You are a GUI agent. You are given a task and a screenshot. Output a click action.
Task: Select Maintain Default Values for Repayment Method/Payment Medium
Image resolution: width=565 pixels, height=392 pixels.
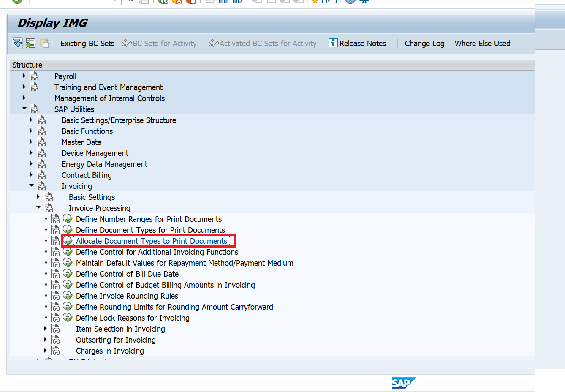pyautogui.click(x=185, y=263)
